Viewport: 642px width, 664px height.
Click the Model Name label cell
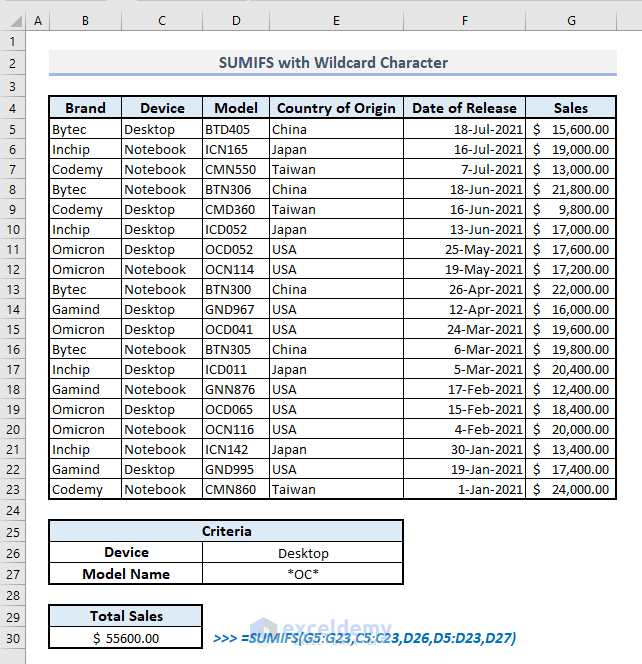coord(126,574)
